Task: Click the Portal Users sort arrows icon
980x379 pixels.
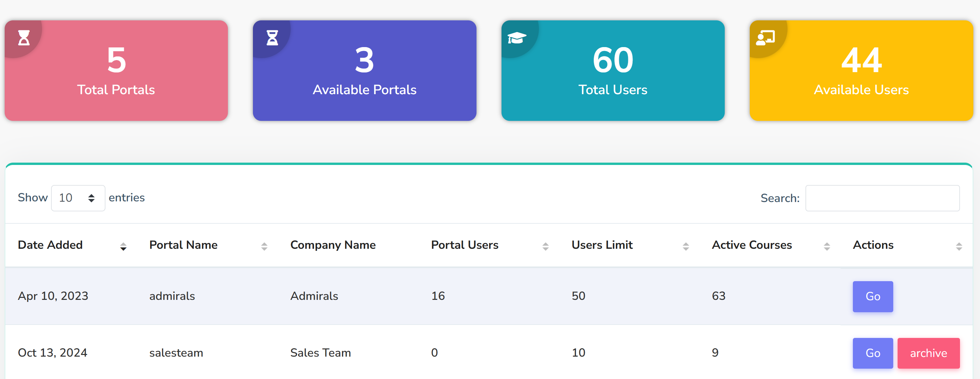Action: point(545,246)
